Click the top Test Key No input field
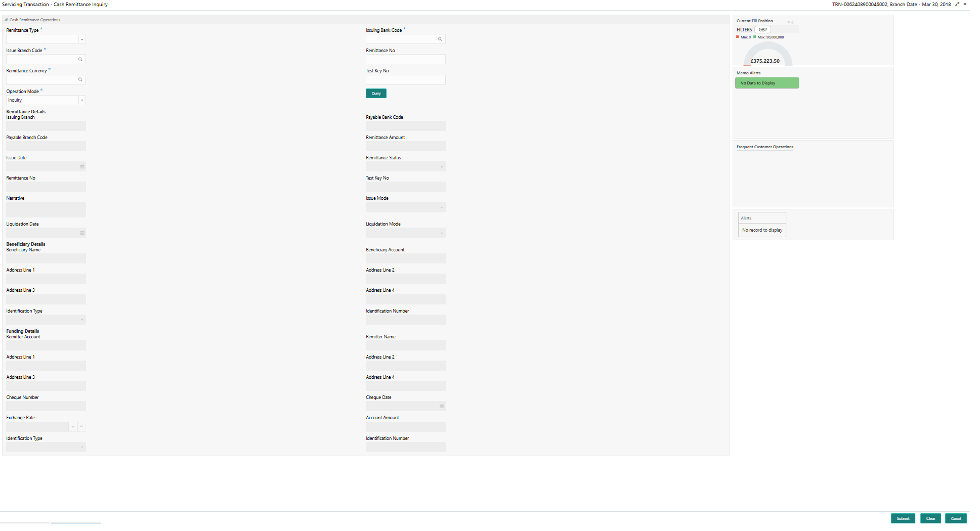The height and width of the screenshot is (531, 980). coord(406,80)
